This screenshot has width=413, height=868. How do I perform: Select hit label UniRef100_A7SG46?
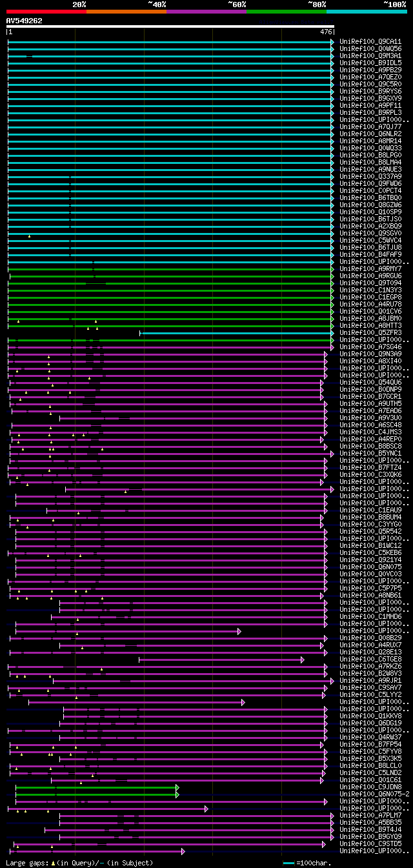tap(370, 347)
